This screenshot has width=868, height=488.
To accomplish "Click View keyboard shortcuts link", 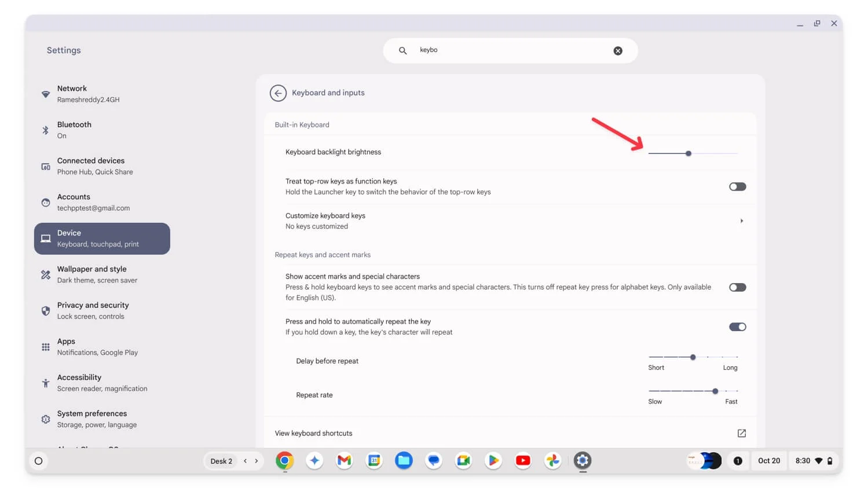I will (x=313, y=433).
